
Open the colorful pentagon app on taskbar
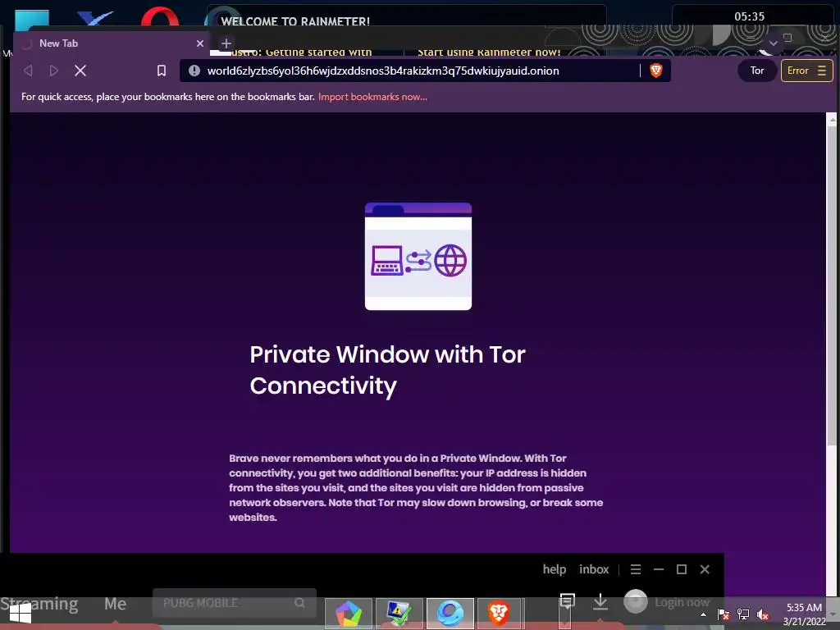point(348,614)
